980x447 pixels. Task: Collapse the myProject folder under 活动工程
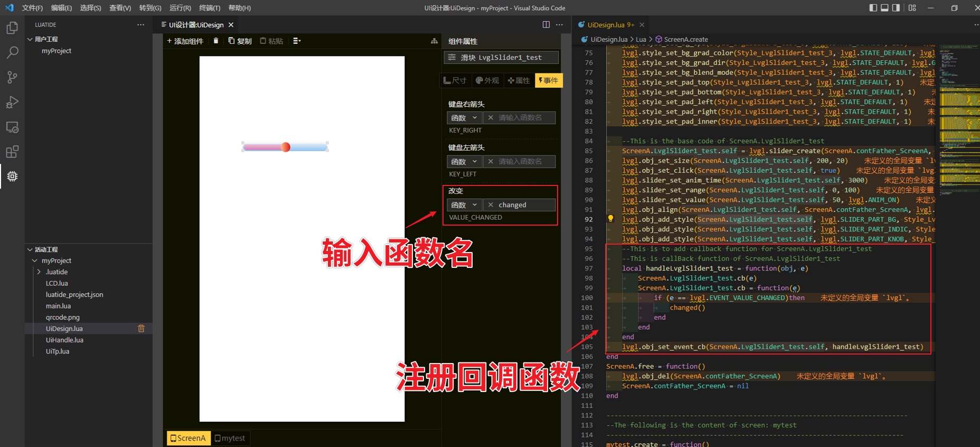coord(35,260)
